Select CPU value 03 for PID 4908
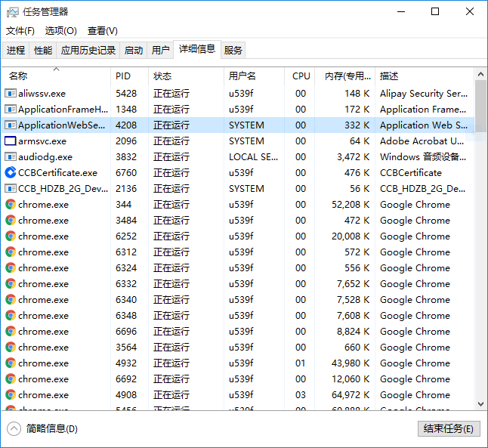 click(x=301, y=395)
